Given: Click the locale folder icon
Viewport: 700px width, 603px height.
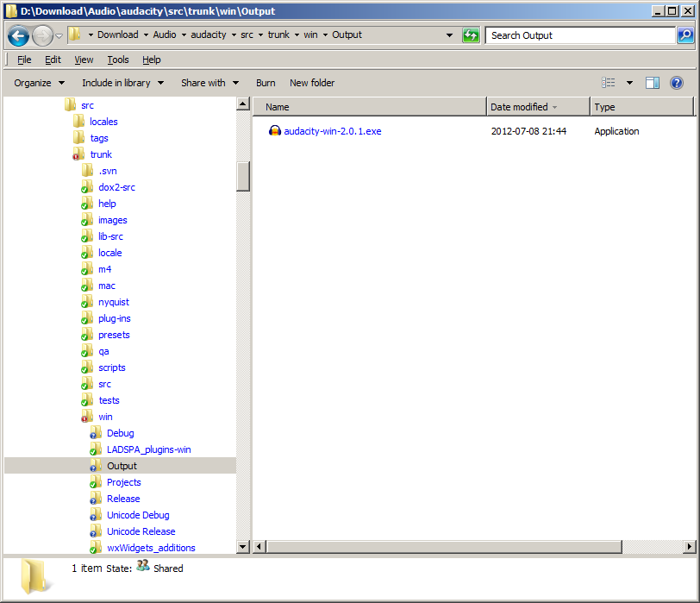Looking at the screenshot, I should pos(87,253).
